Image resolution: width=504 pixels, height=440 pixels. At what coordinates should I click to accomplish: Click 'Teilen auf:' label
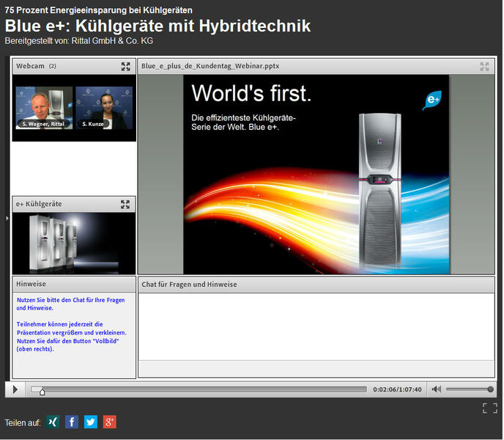[x=23, y=422]
